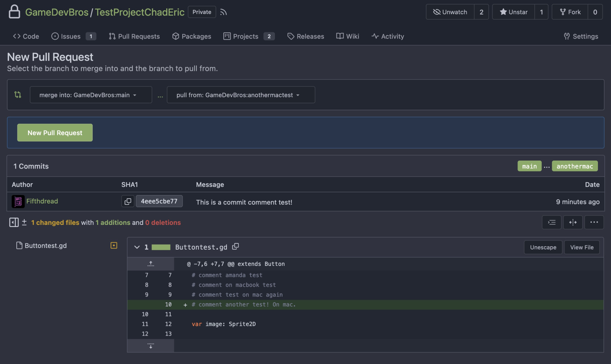
Task: Fork the repository
Action: (570, 12)
